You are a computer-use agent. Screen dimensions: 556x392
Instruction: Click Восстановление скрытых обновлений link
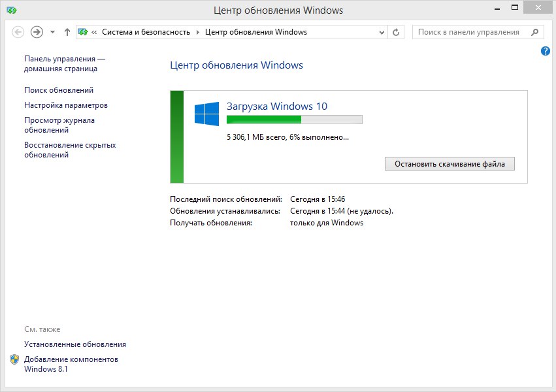click(x=70, y=150)
